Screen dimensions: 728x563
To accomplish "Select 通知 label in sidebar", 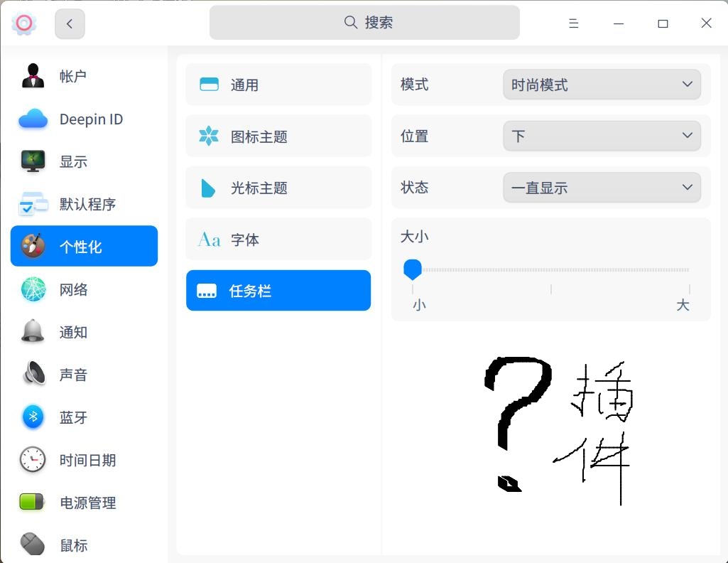I will pos(73,333).
